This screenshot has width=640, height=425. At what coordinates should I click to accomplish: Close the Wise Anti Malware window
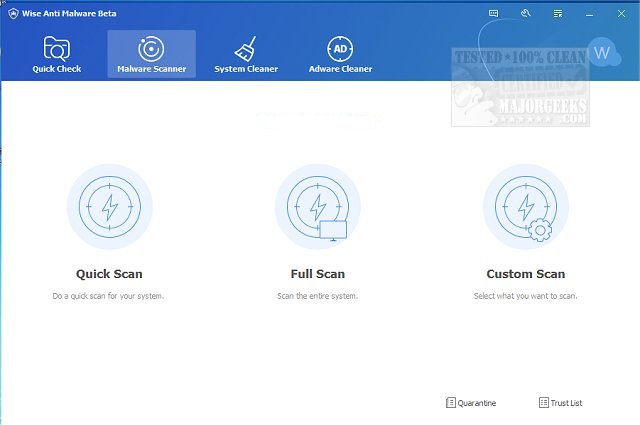pos(621,13)
